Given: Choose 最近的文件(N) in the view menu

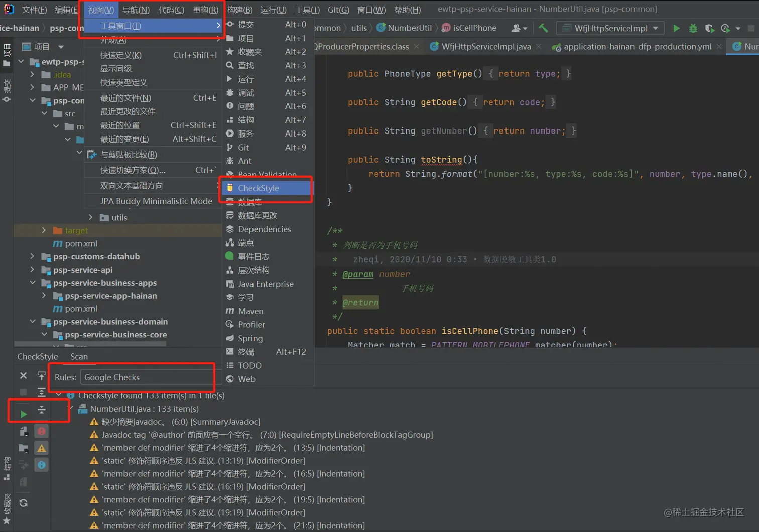Looking at the screenshot, I should point(153,98).
